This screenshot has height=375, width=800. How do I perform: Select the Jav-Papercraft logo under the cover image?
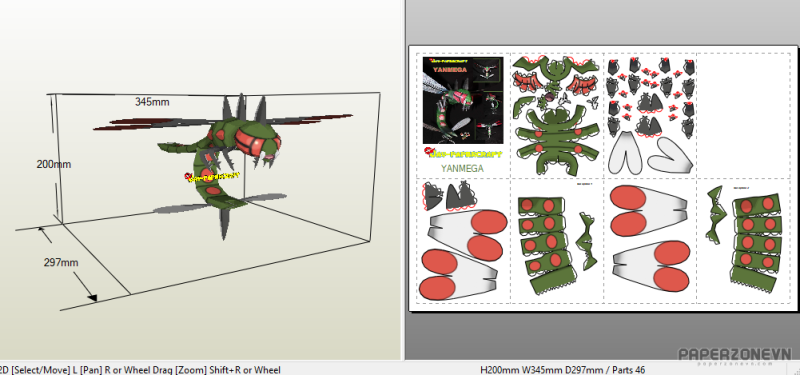(x=463, y=153)
